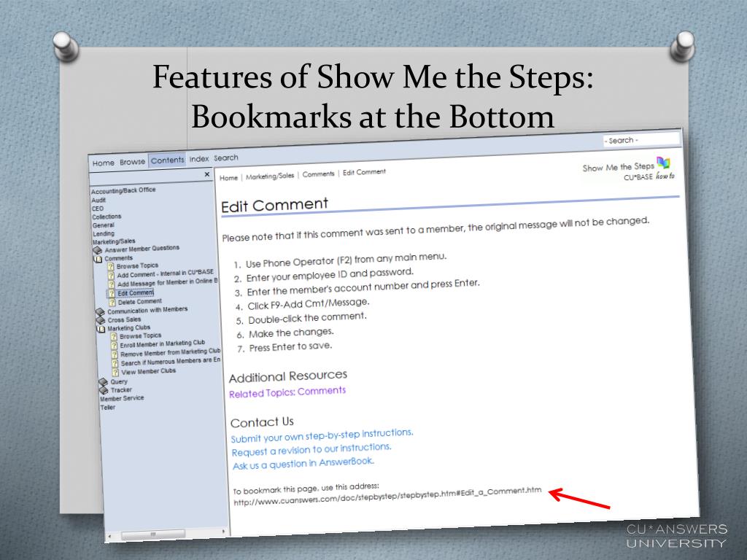Select the Contents tab
The image size is (747, 560).
click(167, 160)
